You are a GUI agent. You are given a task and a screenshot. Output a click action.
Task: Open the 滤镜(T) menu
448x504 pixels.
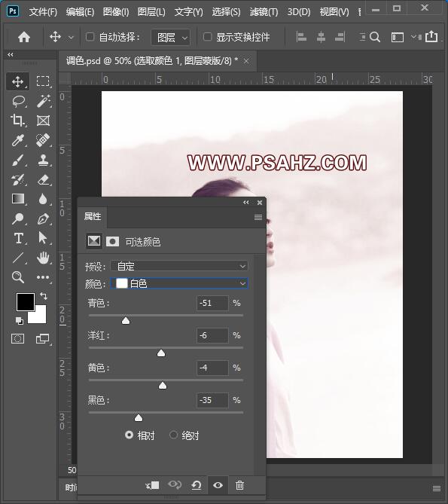(264, 12)
